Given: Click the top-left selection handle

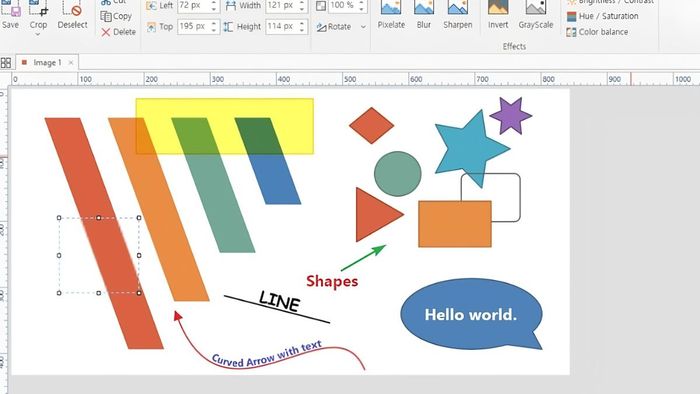Looking at the screenshot, I should point(59,218).
